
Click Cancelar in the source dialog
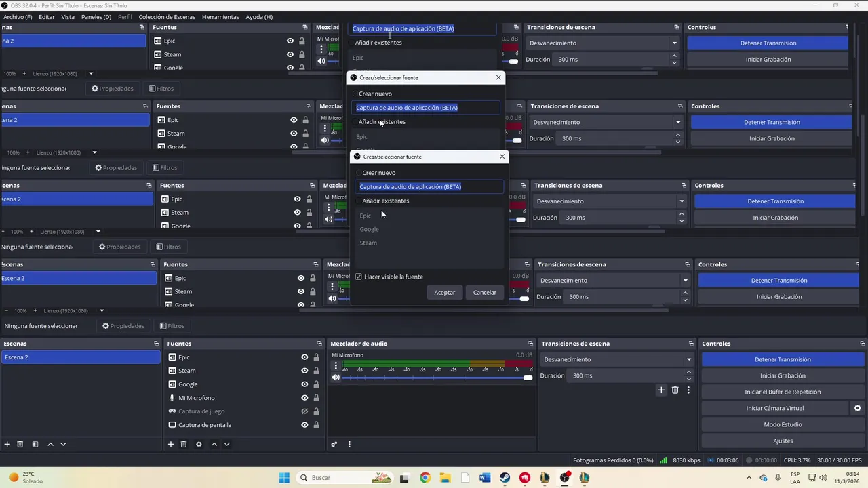(x=485, y=292)
